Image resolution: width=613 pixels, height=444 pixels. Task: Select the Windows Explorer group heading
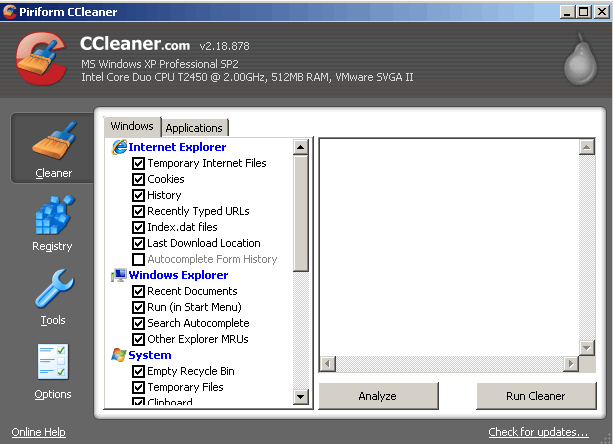[178, 275]
